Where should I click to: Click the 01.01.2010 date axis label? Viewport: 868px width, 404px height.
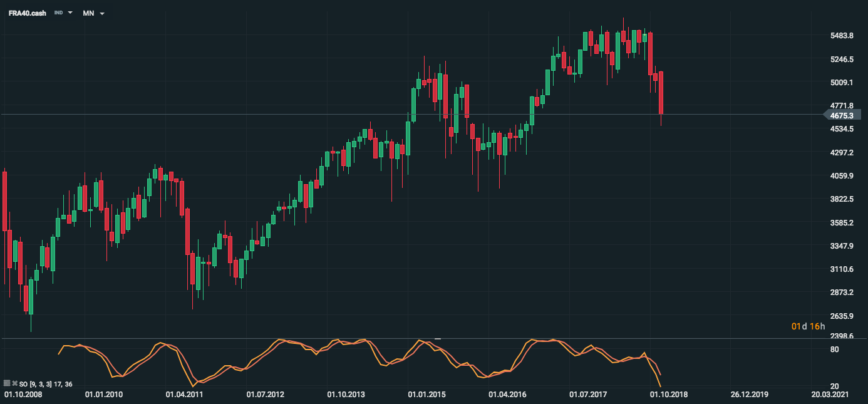coord(104,395)
